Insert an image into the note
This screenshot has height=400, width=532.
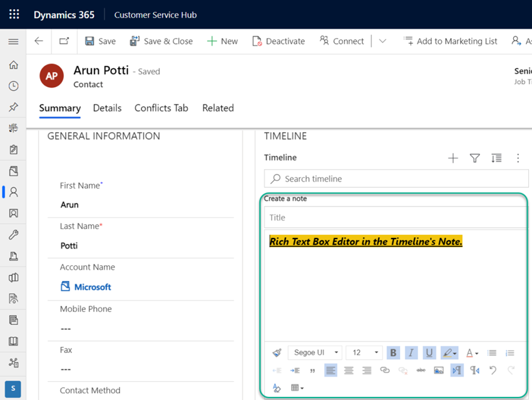point(439,370)
